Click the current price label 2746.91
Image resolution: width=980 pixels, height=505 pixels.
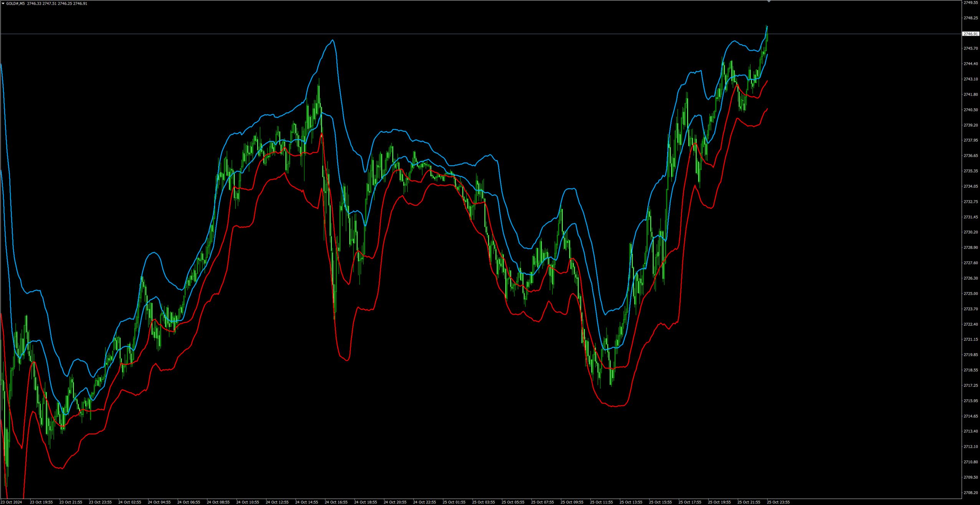(x=970, y=34)
